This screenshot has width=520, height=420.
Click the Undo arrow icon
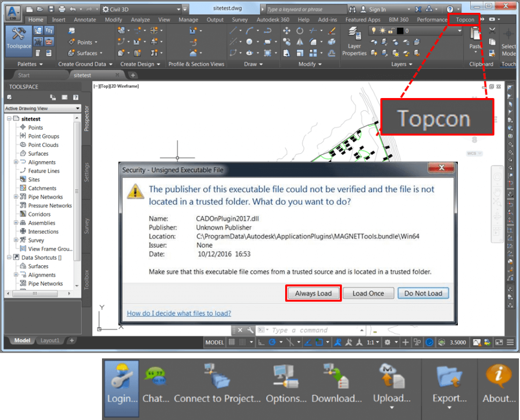point(72,9)
